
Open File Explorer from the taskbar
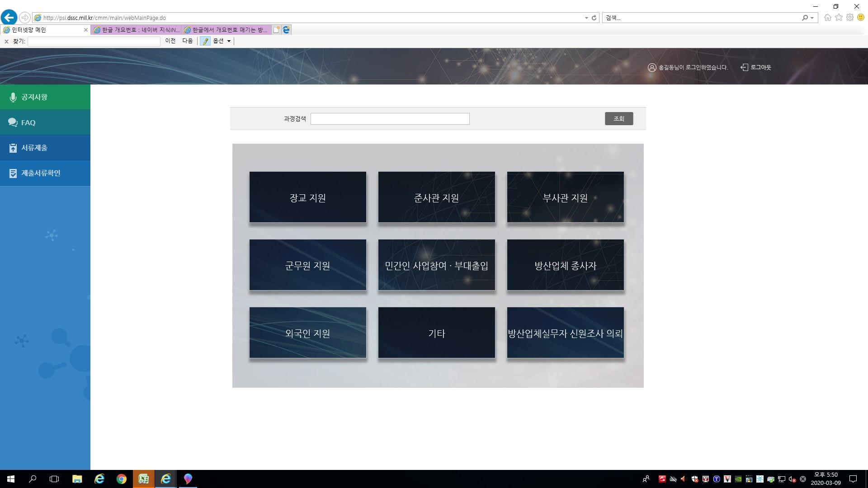point(77,479)
